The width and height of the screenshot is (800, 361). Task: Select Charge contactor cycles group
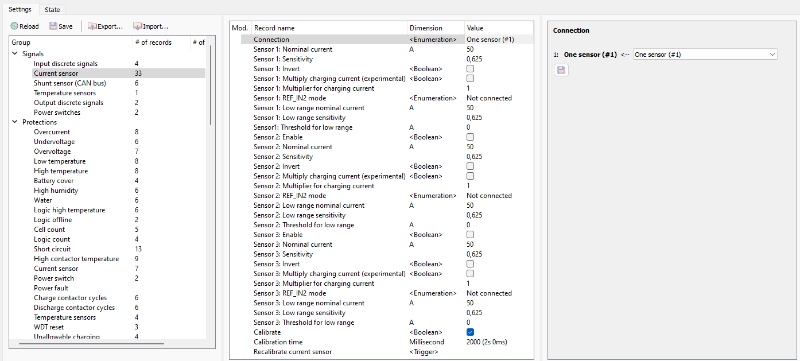pyautogui.click(x=70, y=298)
